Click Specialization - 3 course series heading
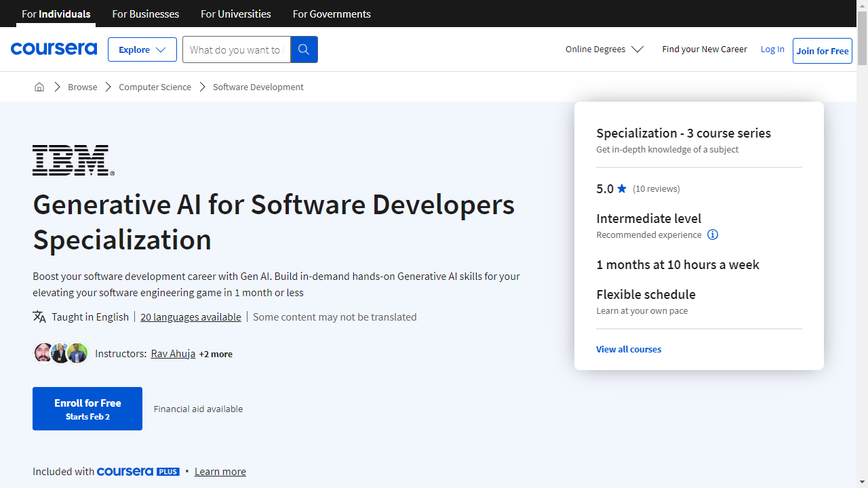 684,133
